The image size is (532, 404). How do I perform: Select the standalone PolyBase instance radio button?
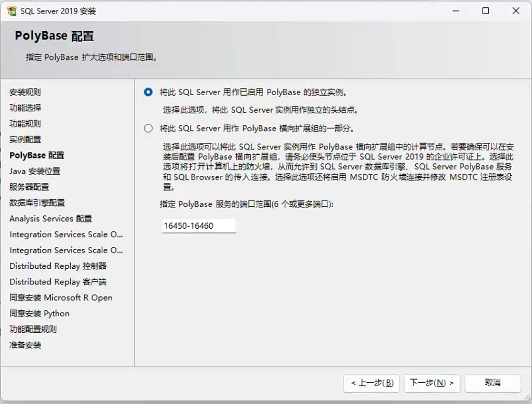point(148,92)
